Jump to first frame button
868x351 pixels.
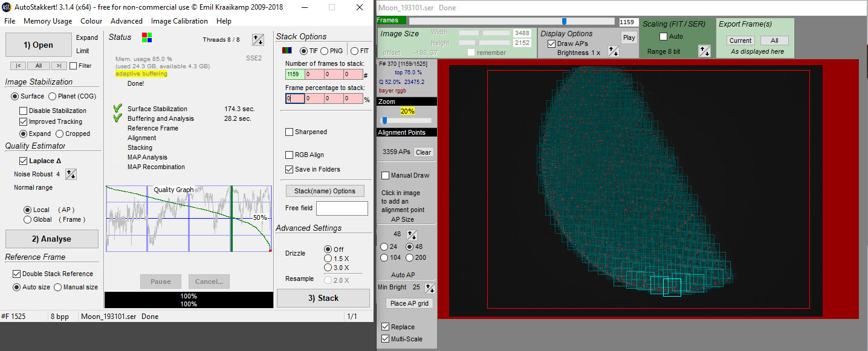click(18, 66)
